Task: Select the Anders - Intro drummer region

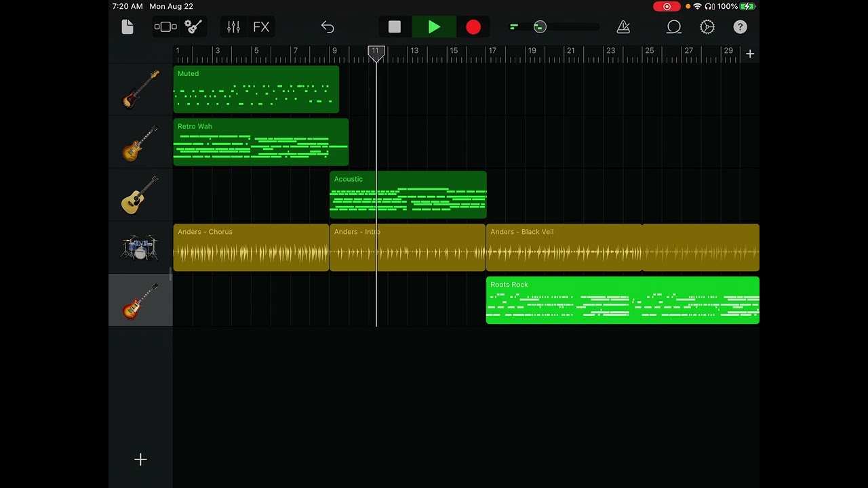Action: click(408, 248)
